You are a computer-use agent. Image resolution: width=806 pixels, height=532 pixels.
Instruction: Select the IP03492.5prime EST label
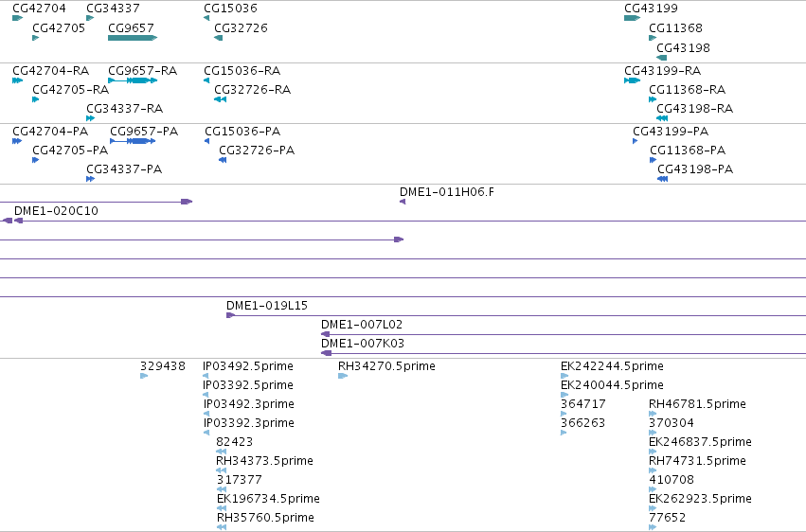248,366
